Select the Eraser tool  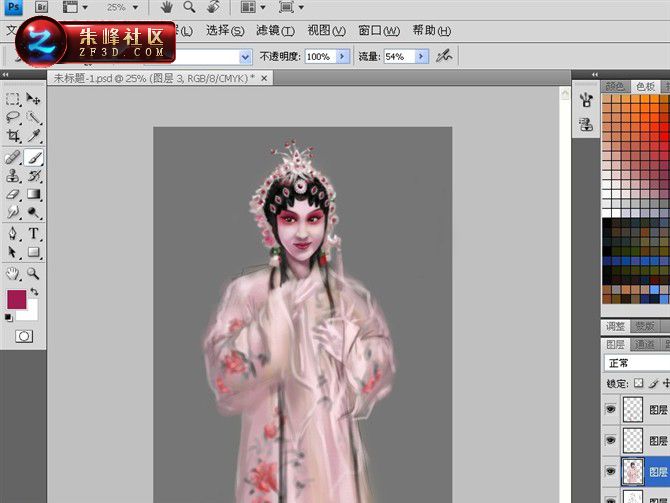coord(12,194)
